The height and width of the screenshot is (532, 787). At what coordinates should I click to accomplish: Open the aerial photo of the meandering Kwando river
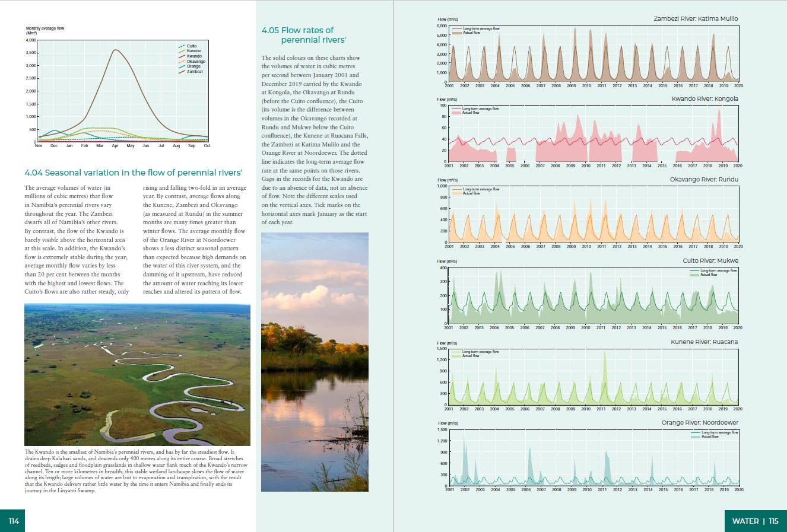point(137,375)
